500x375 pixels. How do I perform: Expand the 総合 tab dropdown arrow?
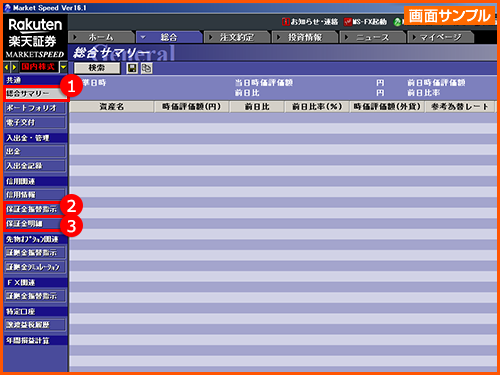143,37
